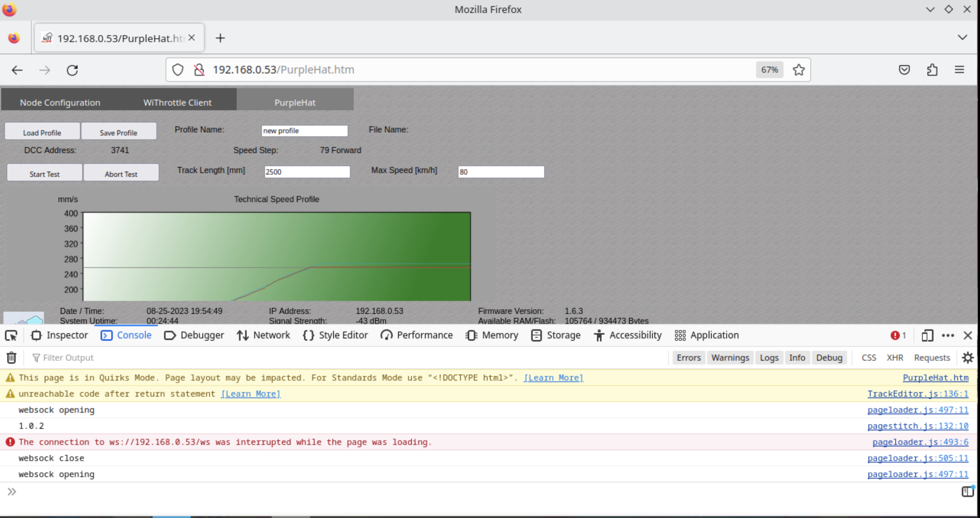Activate the element picker in DevTools
Image resolution: width=980 pixels, height=518 pixels.
[11, 335]
